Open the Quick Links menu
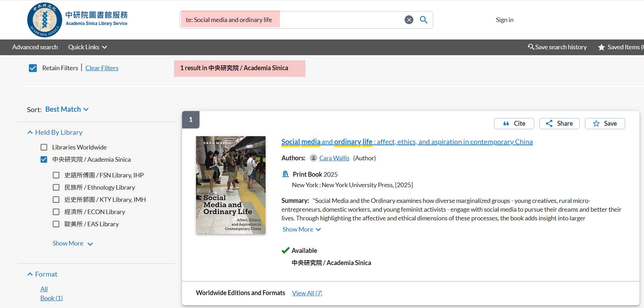The height and width of the screenshot is (308, 644). 87,47
